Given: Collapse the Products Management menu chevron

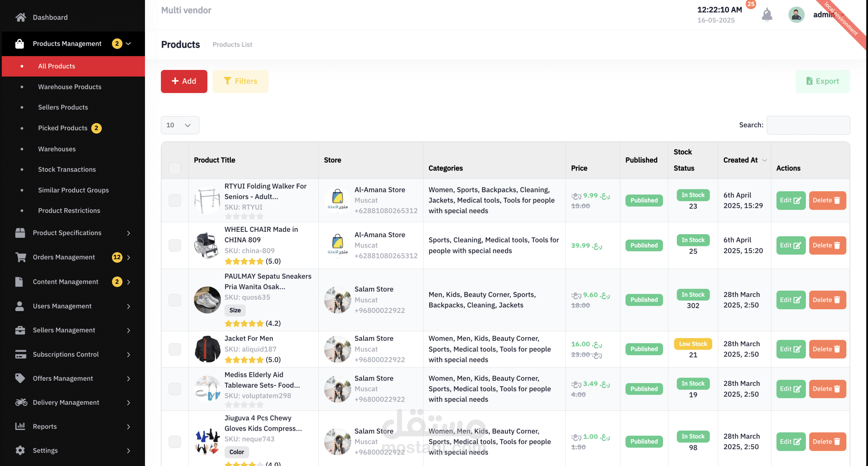Looking at the screenshot, I should click(128, 43).
